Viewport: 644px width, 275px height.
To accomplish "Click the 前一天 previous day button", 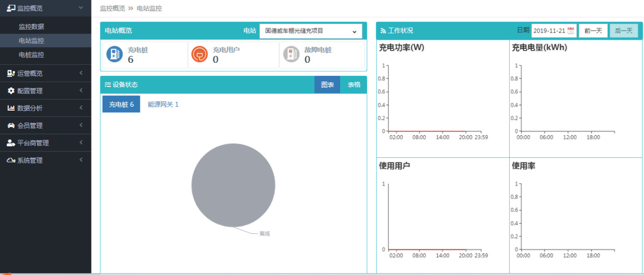I will click(593, 31).
